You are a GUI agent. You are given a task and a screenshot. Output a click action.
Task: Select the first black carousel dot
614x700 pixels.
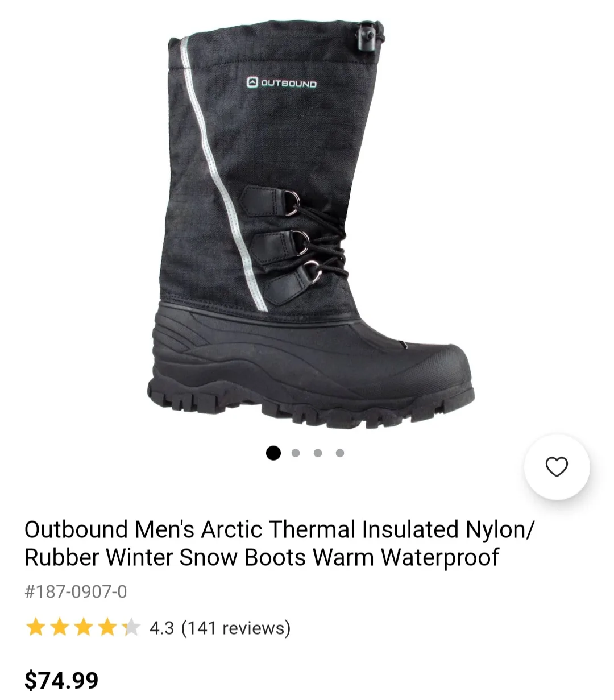(x=273, y=453)
